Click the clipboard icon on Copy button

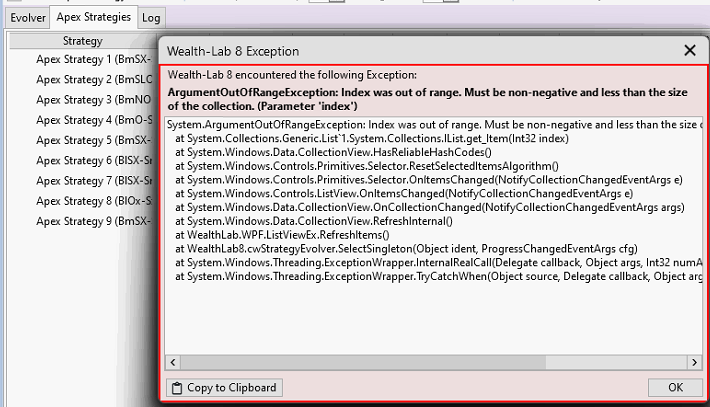point(177,388)
